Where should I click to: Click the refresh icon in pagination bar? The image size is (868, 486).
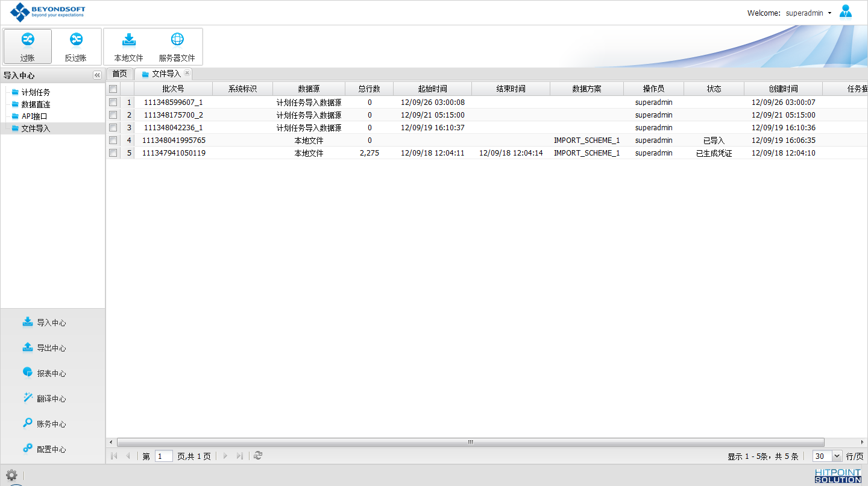point(258,456)
